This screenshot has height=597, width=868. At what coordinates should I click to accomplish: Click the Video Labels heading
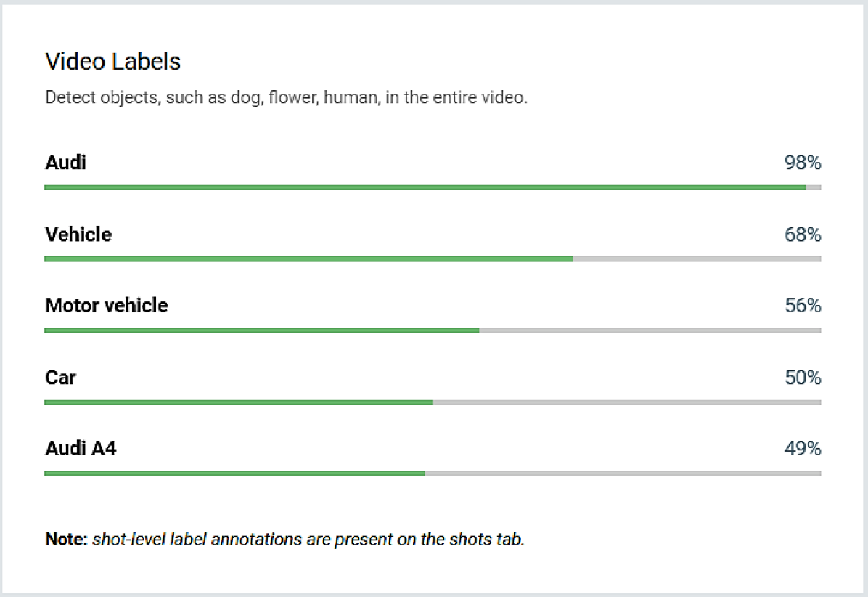(x=112, y=62)
